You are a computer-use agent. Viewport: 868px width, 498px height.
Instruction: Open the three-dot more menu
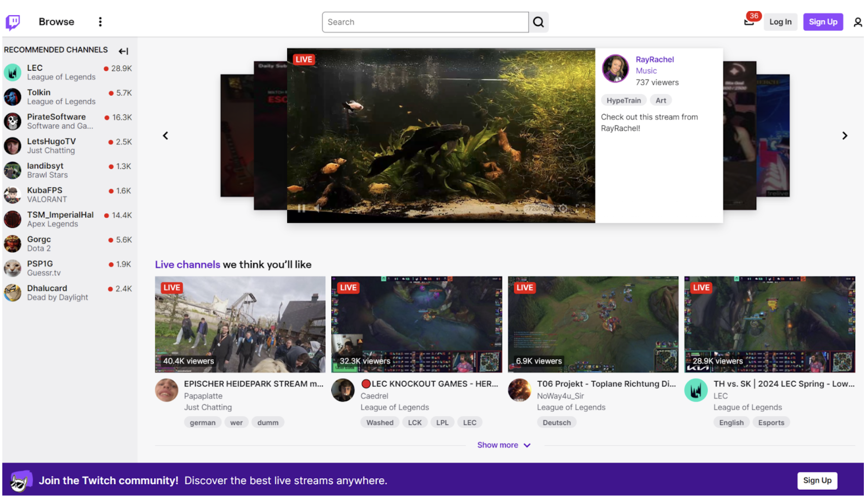[x=100, y=22]
